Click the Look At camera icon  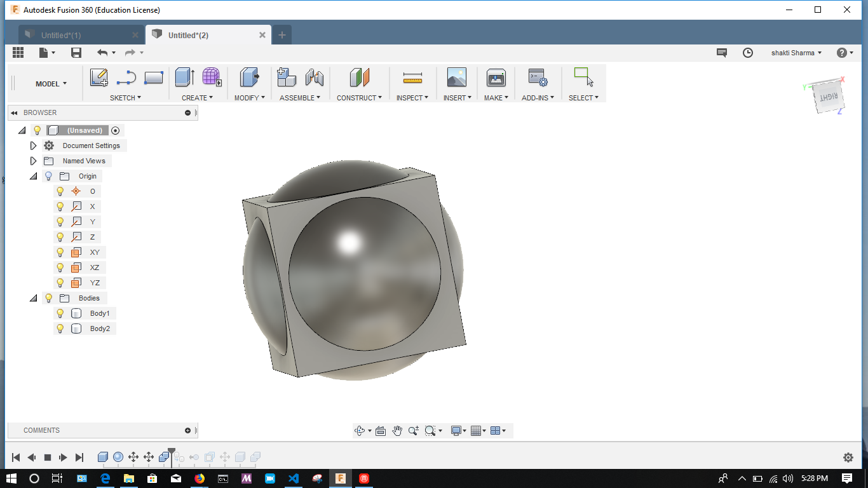[381, 431]
